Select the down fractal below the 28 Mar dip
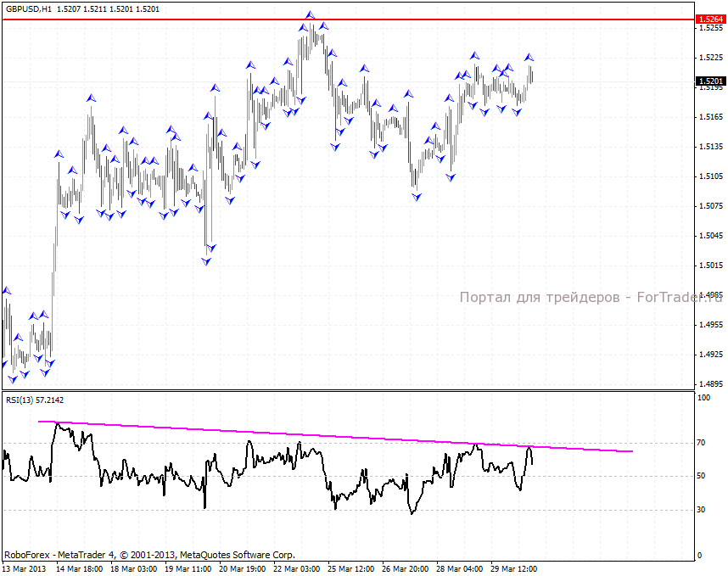The width and height of the screenshot is (728, 576). pos(451,177)
